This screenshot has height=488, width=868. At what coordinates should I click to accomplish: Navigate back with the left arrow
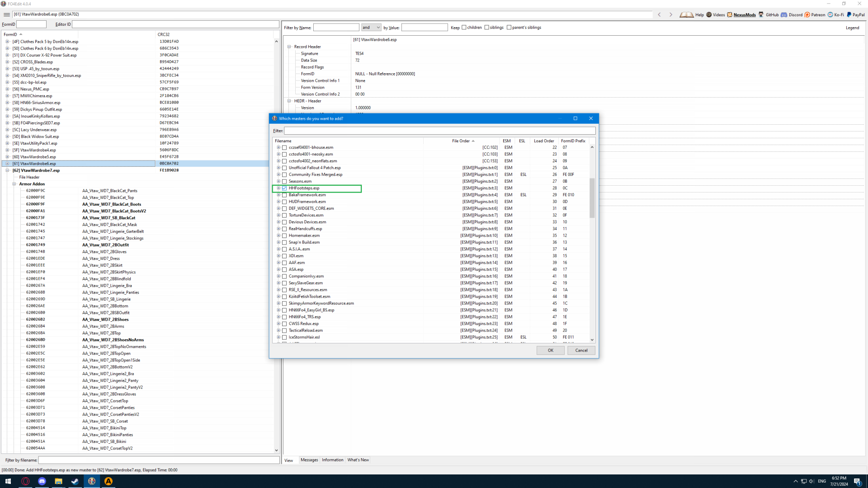click(659, 15)
